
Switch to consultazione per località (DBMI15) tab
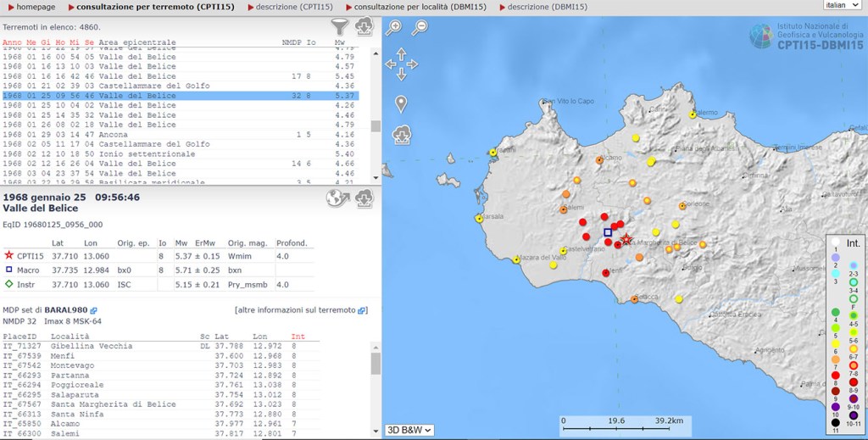pyautogui.click(x=420, y=7)
